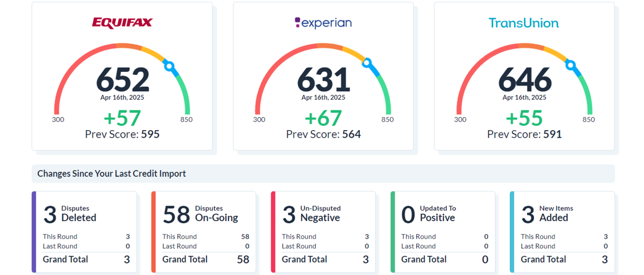Click Grand Total row in Un-Disputed Negative card
Image resolution: width=644 pixels, height=275 pixels.
point(325,260)
